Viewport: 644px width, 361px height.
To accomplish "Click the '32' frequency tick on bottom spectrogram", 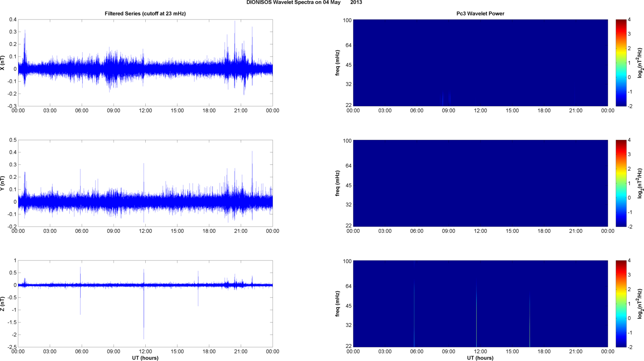I will click(348, 325).
